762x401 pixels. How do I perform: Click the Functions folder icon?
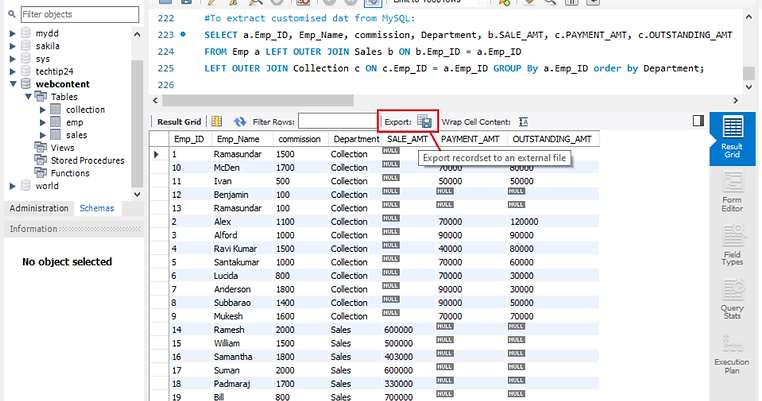click(40, 173)
